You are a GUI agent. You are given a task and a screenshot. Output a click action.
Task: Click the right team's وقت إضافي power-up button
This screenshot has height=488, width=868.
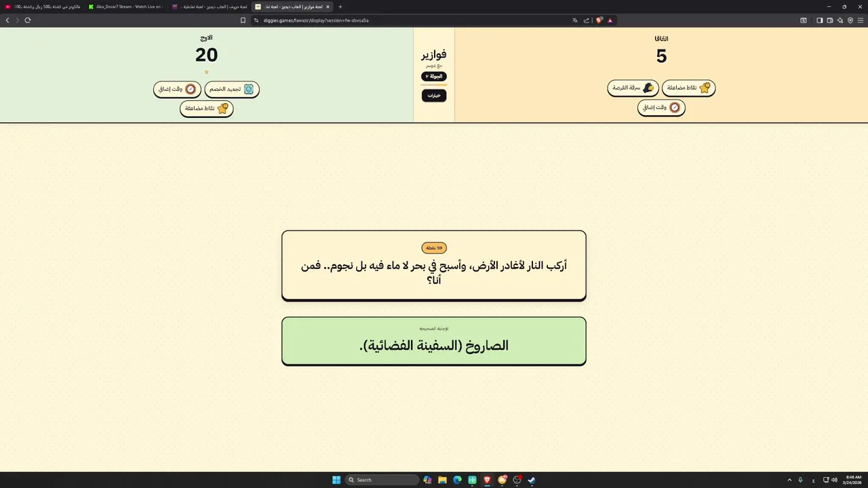coord(661,108)
